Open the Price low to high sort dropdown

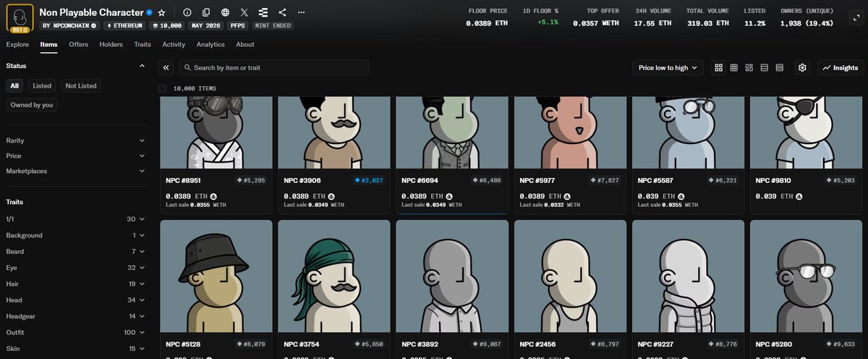(x=667, y=67)
